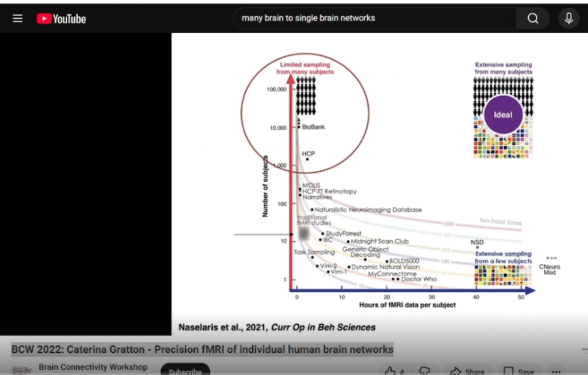The height and width of the screenshot is (375, 588).
Task: Click the purple Ideal circle in the video
Action: pyautogui.click(x=502, y=115)
